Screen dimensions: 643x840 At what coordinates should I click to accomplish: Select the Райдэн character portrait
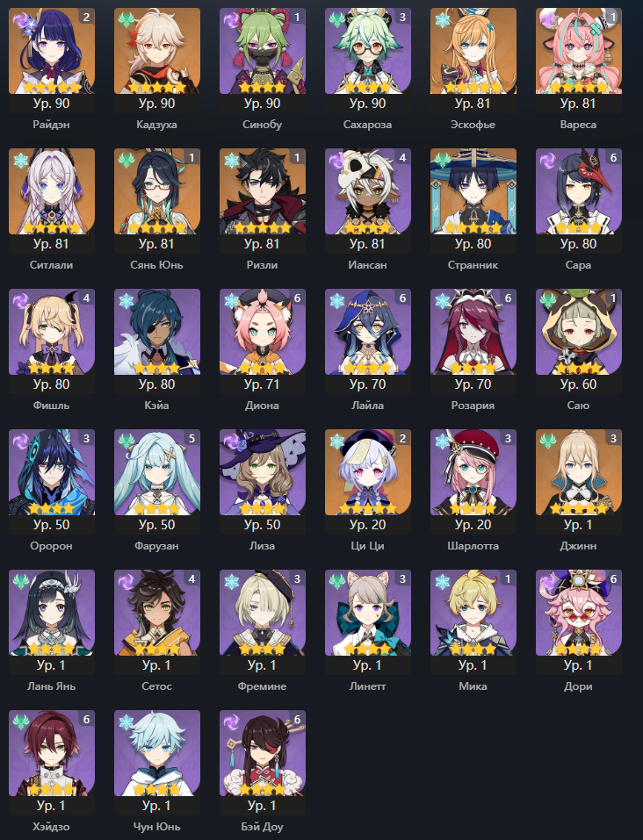(52, 51)
